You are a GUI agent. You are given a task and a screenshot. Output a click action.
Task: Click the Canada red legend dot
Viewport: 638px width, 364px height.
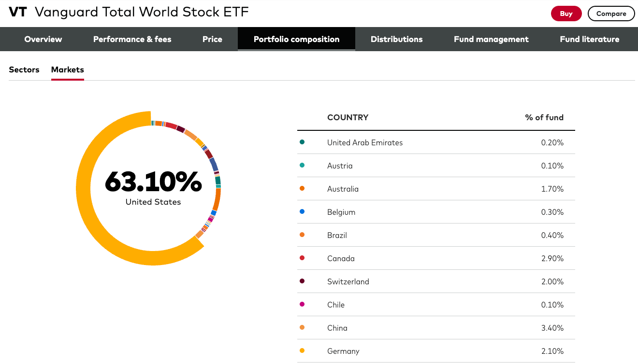pos(302,258)
